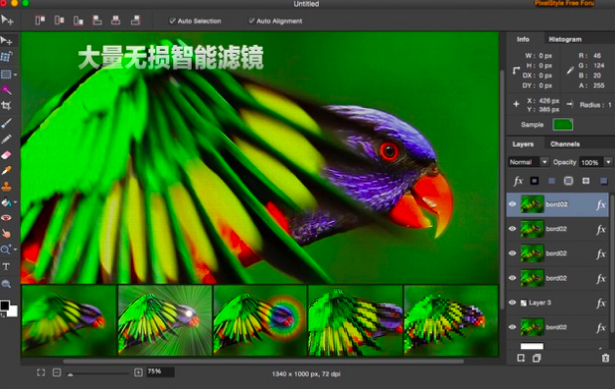Toggle eye of bord02 layer just below Layer 3
615x389 pixels.
(512, 327)
